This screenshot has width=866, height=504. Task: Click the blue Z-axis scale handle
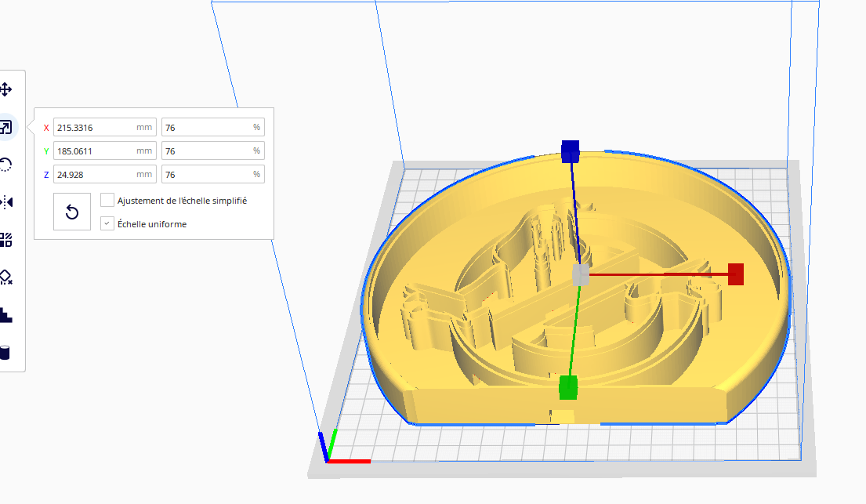570,150
